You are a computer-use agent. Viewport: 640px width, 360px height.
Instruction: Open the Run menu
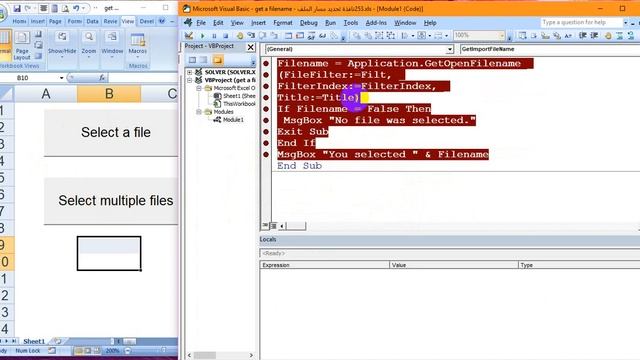(330, 23)
